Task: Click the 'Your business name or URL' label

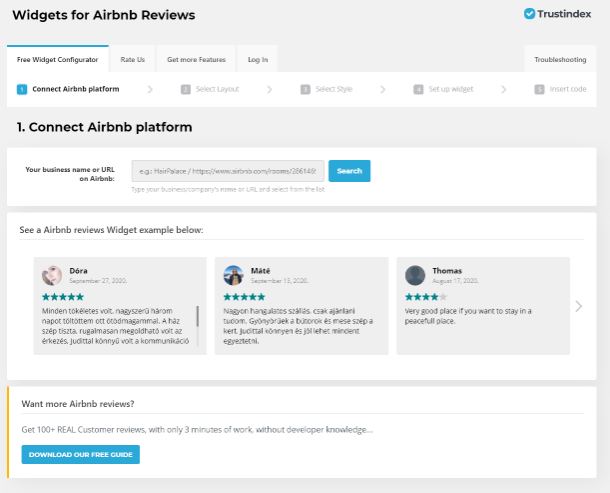Action: click(x=70, y=174)
